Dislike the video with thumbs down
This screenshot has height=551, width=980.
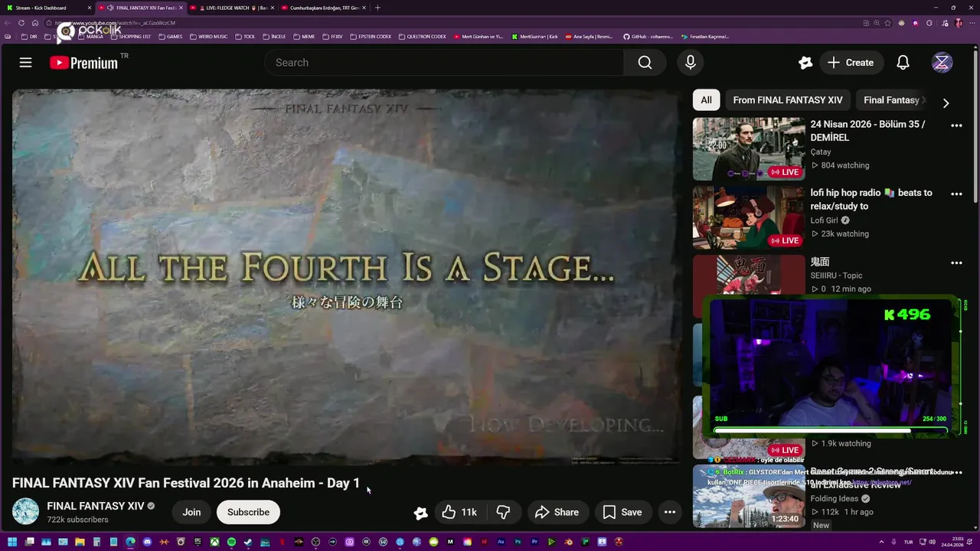pos(504,512)
